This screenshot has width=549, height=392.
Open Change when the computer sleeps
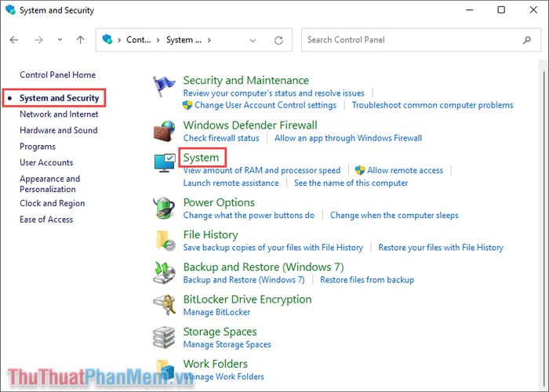point(394,215)
